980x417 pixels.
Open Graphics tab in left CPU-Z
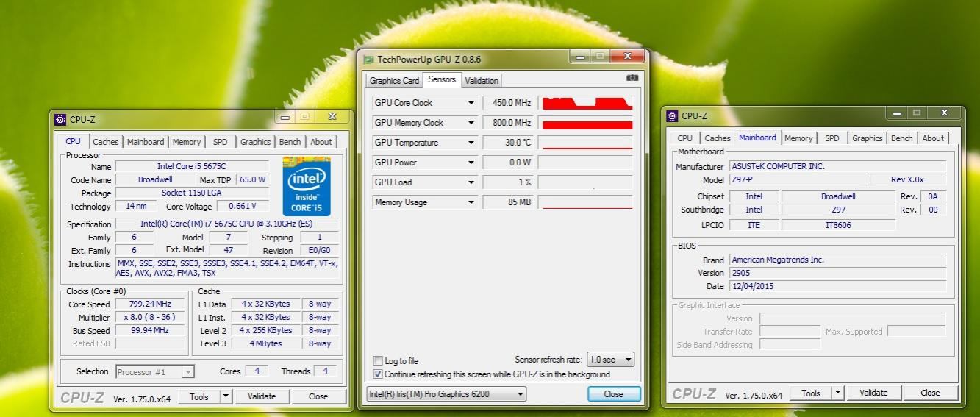[255, 142]
